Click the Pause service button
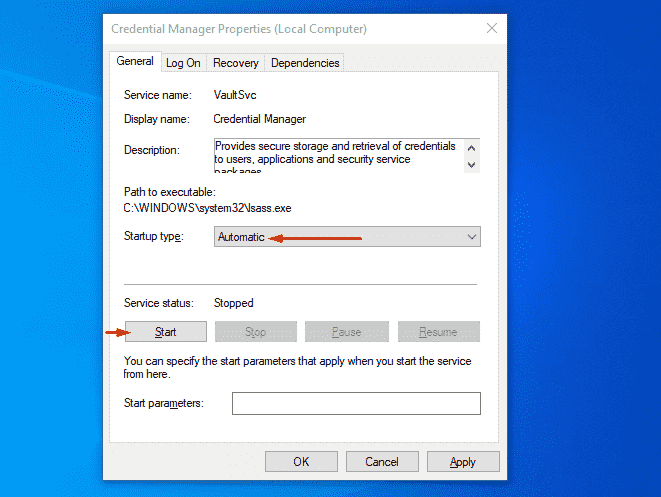This screenshot has height=497, width=661. (x=346, y=332)
